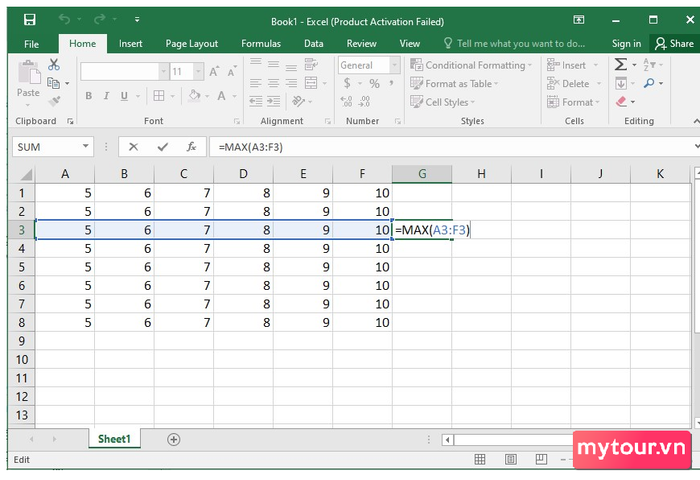The height and width of the screenshot is (480, 700).
Task: Apply Accounting format with the dollar icon
Action: 347,83
